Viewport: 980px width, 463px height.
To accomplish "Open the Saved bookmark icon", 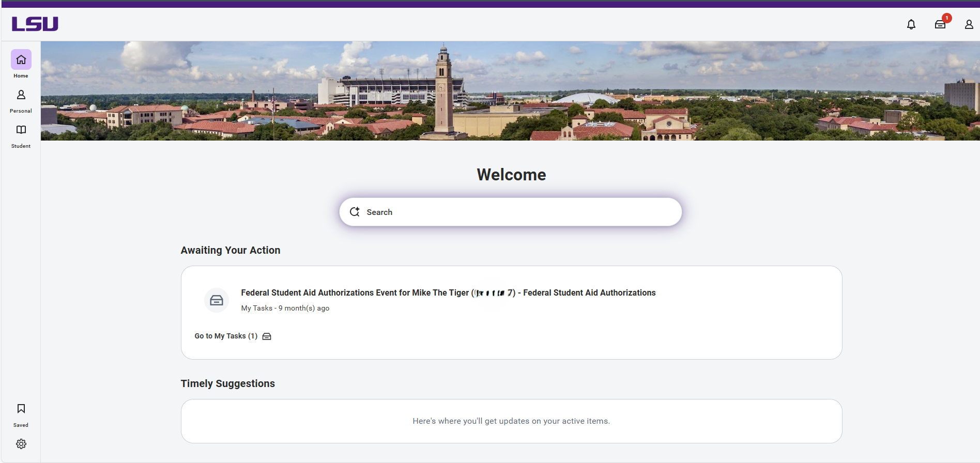I will 21,409.
